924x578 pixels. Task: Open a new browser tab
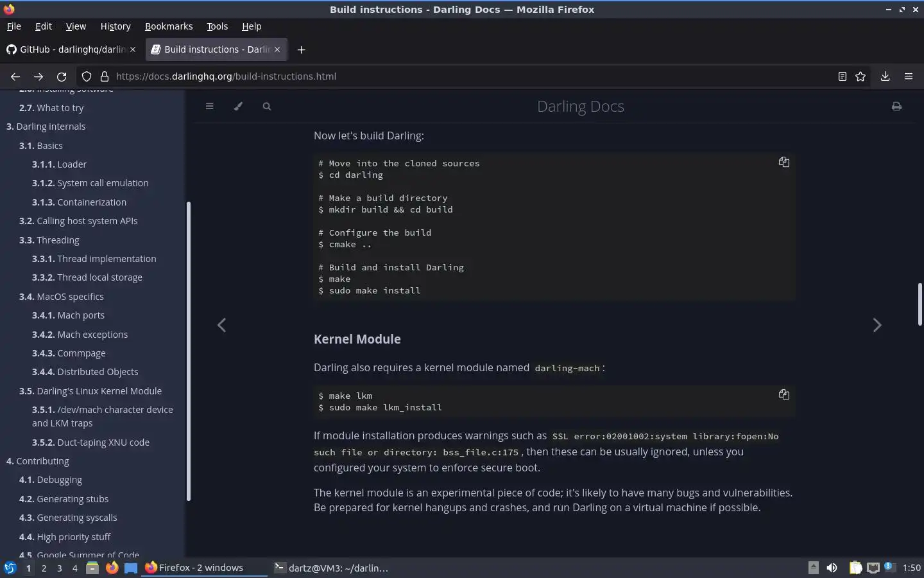point(301,49)
